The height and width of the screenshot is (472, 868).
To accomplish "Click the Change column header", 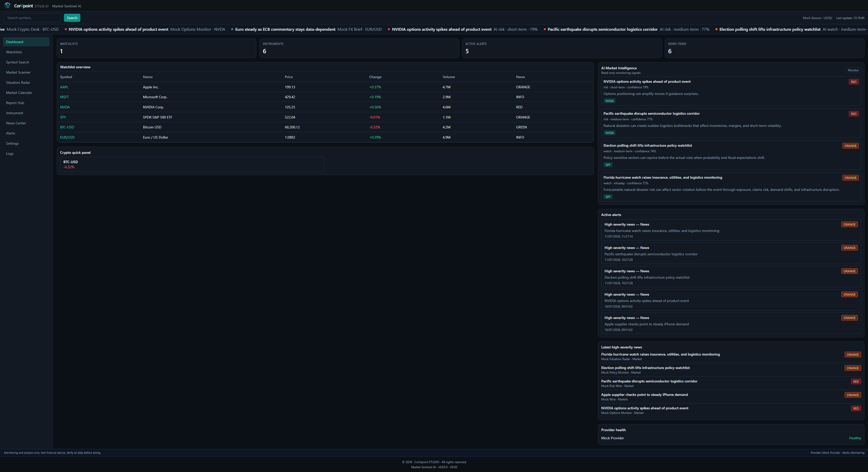I will tap(375, 77).
